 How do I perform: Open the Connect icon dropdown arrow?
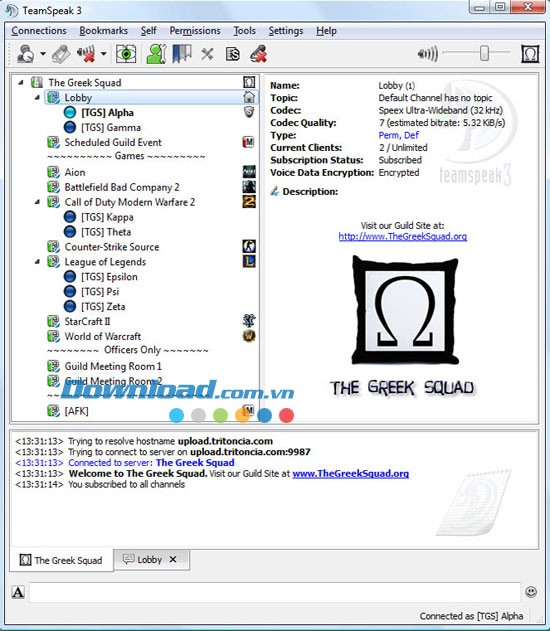[43, 54]
